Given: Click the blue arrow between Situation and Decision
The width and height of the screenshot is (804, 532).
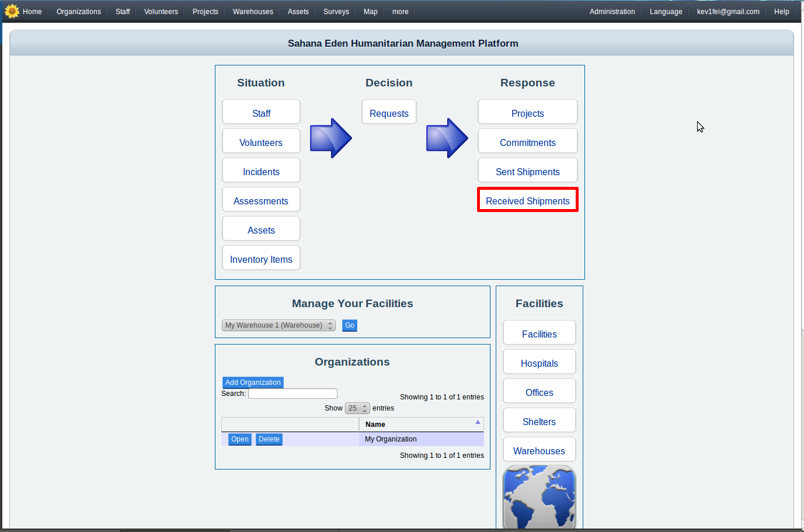Looking at the screenshot, I should pos(330,138).
